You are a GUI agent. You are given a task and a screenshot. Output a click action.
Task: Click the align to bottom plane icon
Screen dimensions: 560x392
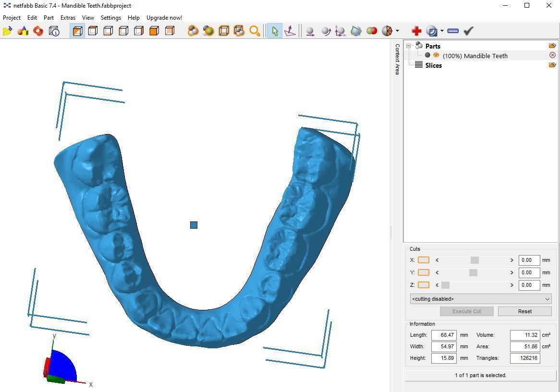pyautogui.click(x=290, y=31)
